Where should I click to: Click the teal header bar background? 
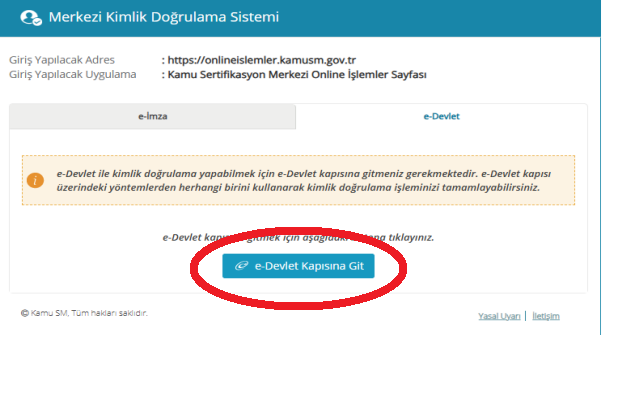[450, 18]
